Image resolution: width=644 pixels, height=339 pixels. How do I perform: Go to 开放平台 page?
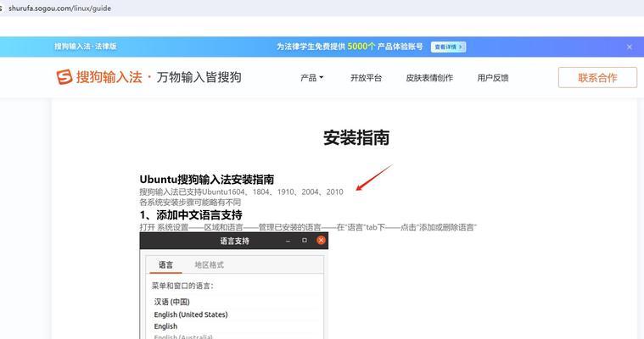pyautogui.click(x=366, y=78)
